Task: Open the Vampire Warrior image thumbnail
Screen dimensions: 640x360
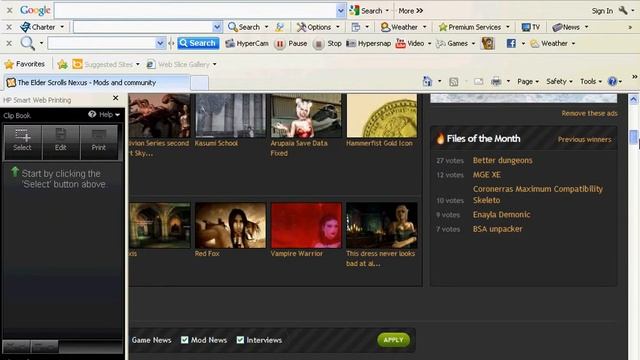Action: 306,225
